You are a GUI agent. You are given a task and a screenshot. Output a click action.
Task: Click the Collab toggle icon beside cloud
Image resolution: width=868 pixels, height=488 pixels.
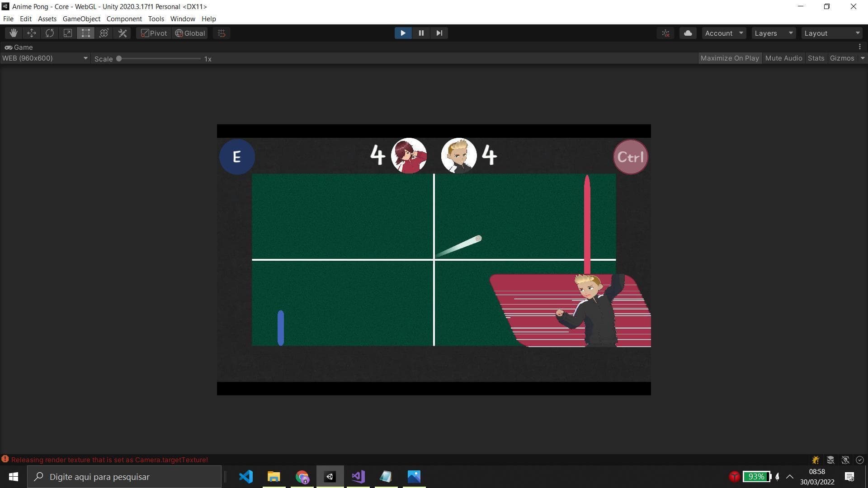tap(666, 33)
